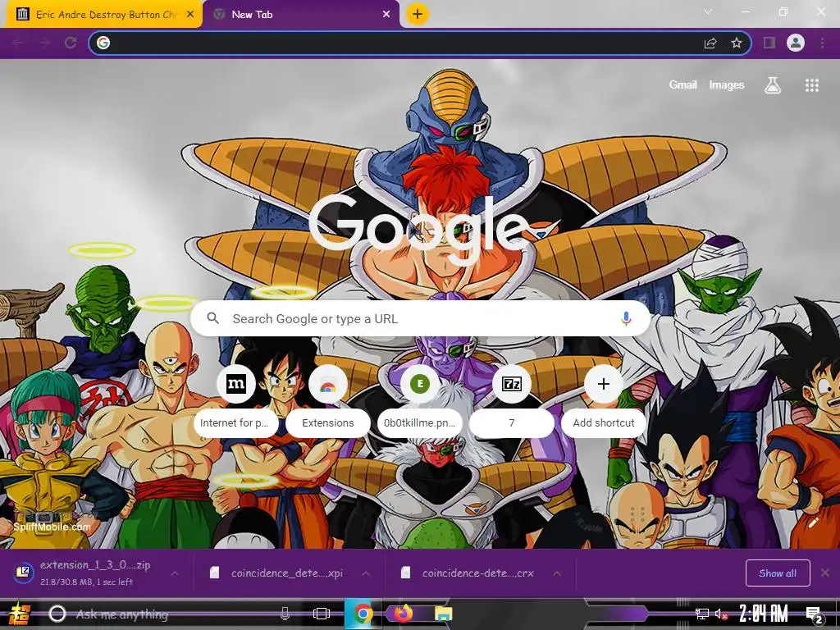Close the New Tab tab
The image size is (840, 630).
386,15
